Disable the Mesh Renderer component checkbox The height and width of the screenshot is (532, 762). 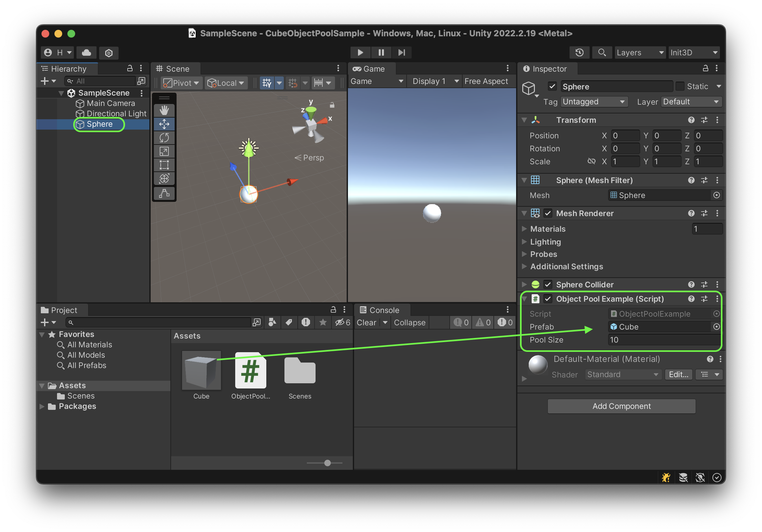pos(548,214)
